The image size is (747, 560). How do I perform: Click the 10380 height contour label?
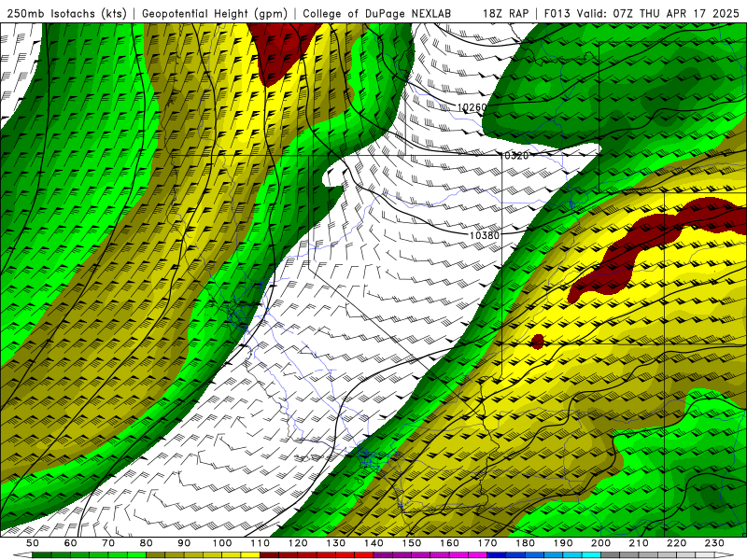pyautogui.click(x=484, y=235)
